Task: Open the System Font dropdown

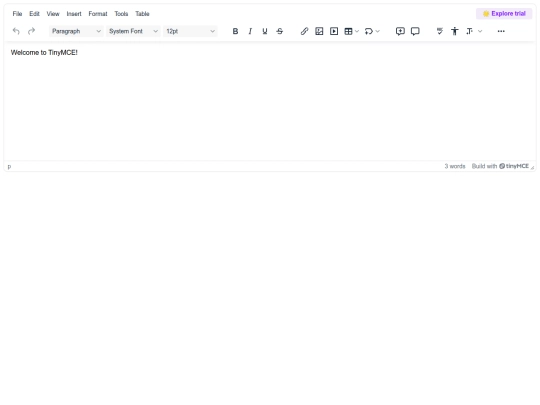Action: pos(133,31)
